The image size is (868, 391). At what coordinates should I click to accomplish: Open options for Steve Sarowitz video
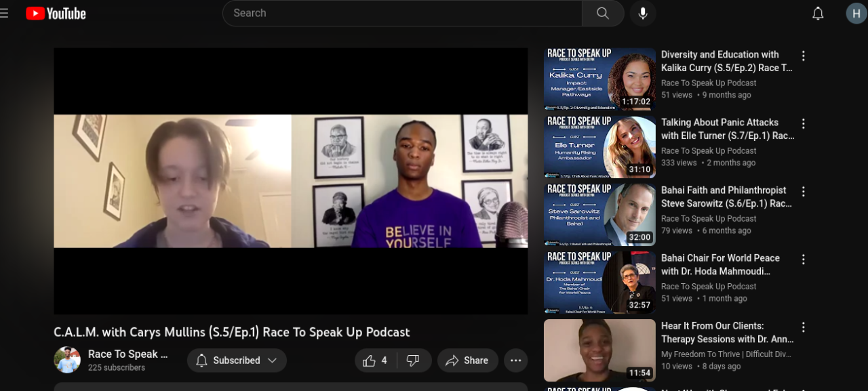[x=803, y=191]
